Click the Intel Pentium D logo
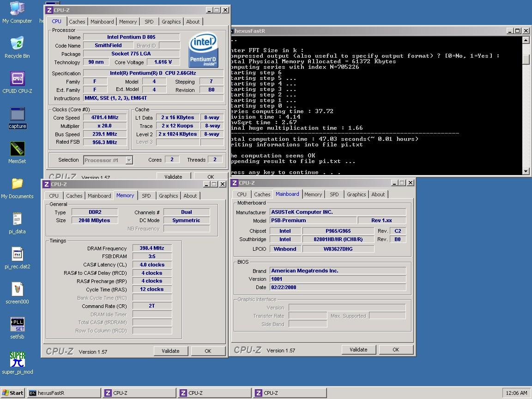532x399 pixels. (203, 49)
